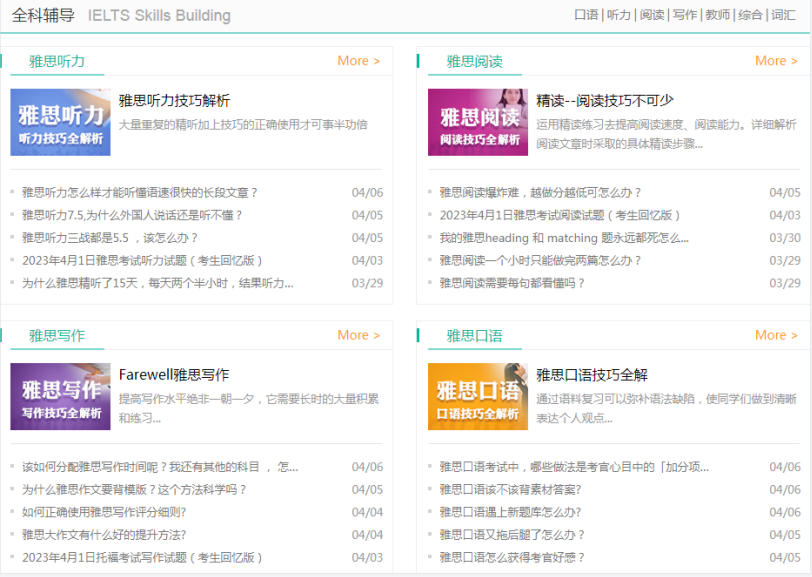Open article 雅思大作文有什么好的提升方法?

click(104, 535)
